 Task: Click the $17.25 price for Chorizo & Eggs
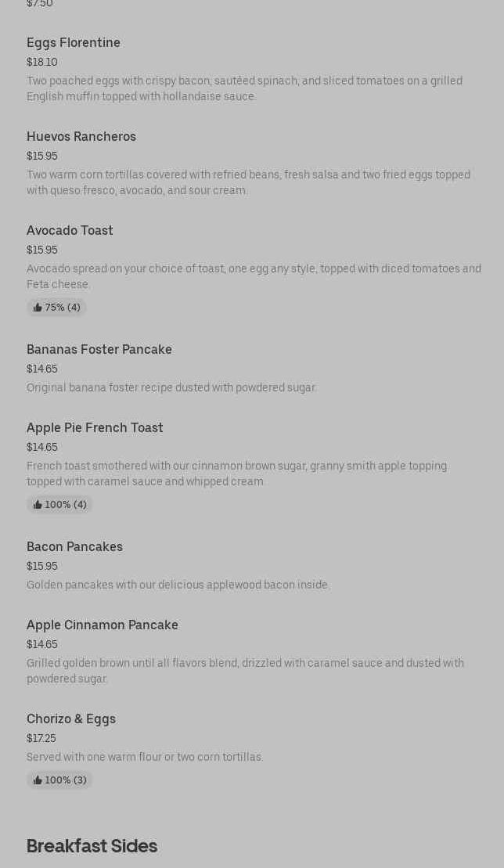point(41,738)
